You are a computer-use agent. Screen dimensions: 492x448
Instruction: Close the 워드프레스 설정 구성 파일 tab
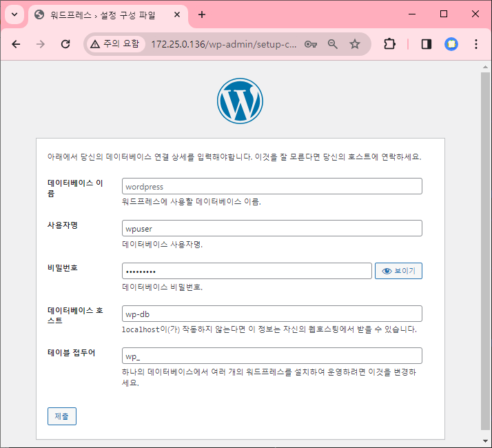pyautogui.click(x=177, y=14)
